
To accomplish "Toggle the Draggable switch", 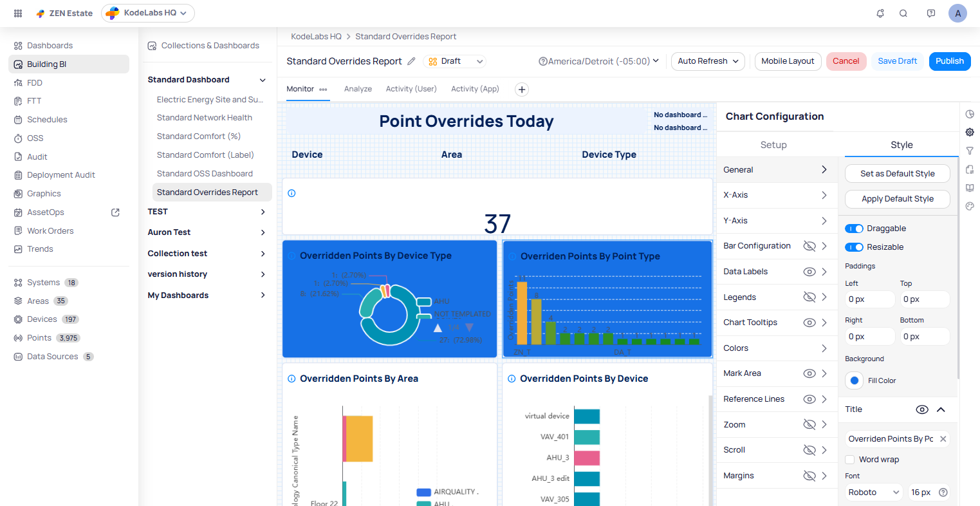I will [855, 229].
